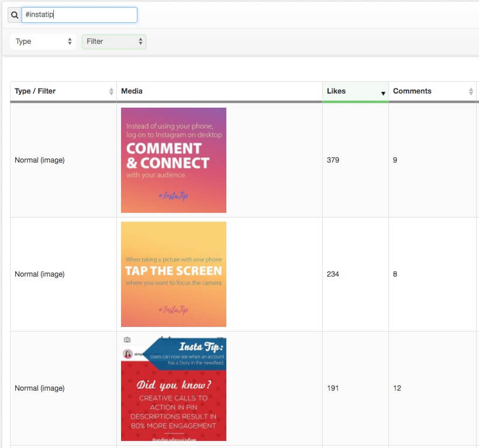479x448 pixels.
Task: Open the Tap The Screen thumbnail
Action: (174, 274)
